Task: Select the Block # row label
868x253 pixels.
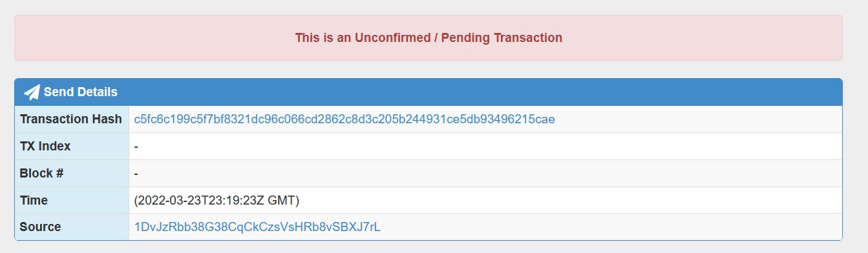Action: point(41,174)
